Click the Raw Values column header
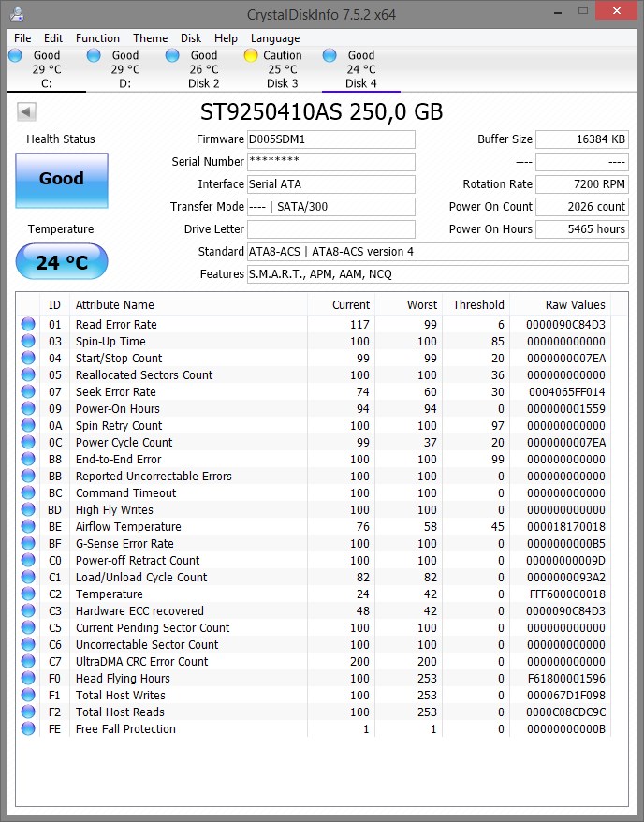Viewport: 644px width, 822px height. click(561, 304)
